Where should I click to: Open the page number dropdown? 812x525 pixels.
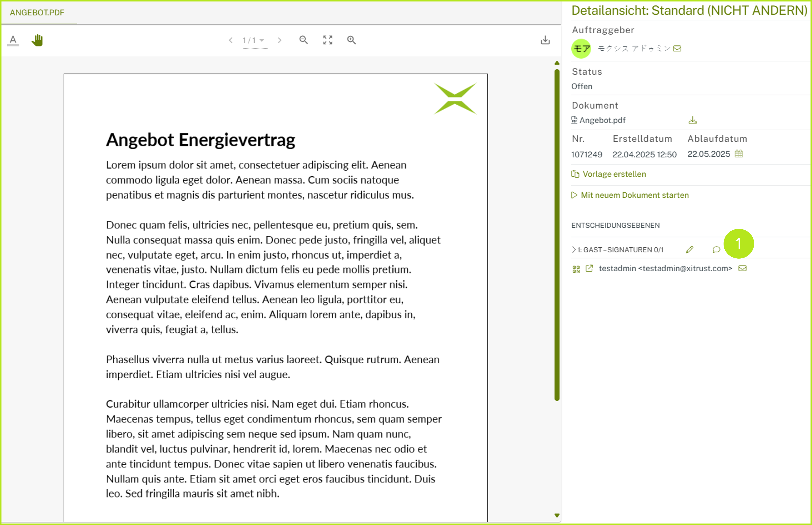point(261,40)
